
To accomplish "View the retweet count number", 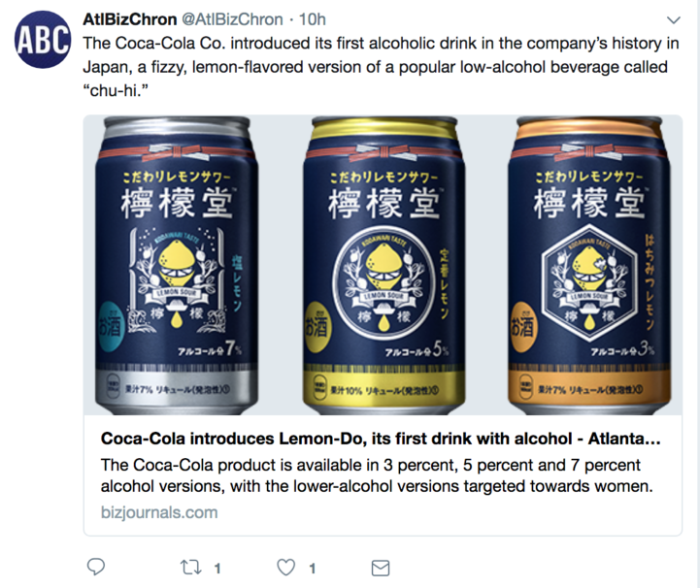I will [x=217, y=569].
